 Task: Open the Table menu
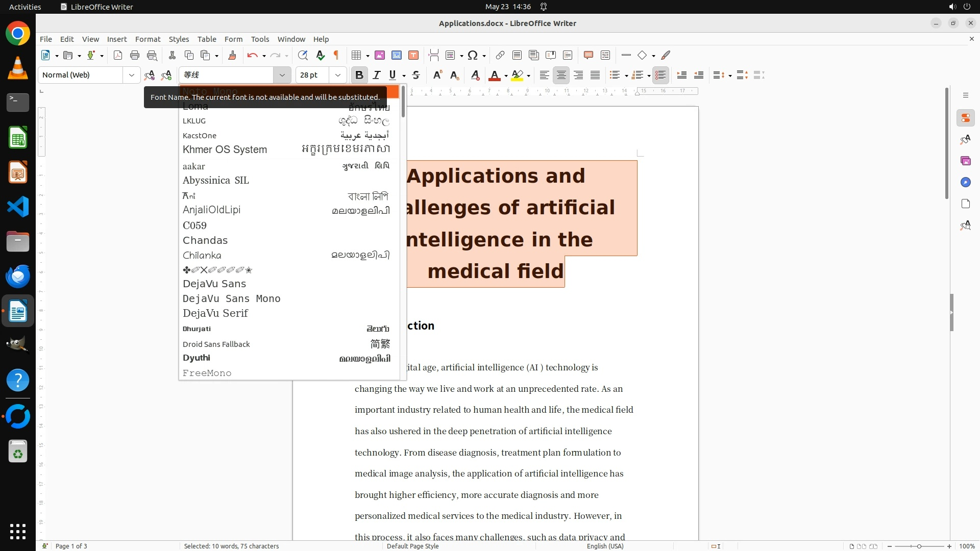(207, 39)
